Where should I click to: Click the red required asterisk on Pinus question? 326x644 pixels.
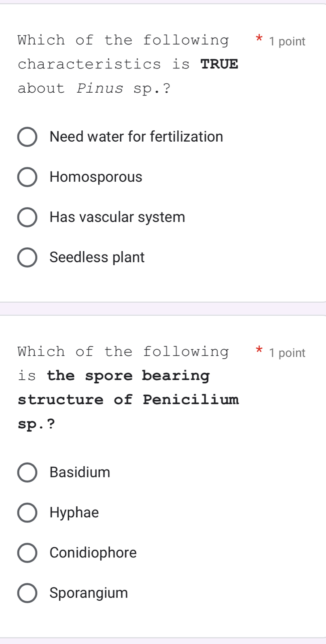259,40
